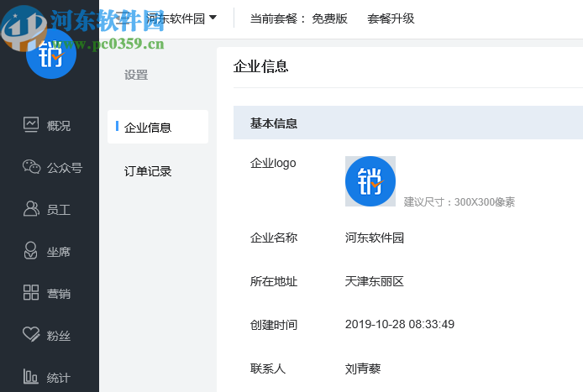Click the 营销 sidebar label
Screen dimensions: 583x392
pyautogui.click(x=59, y=294)
